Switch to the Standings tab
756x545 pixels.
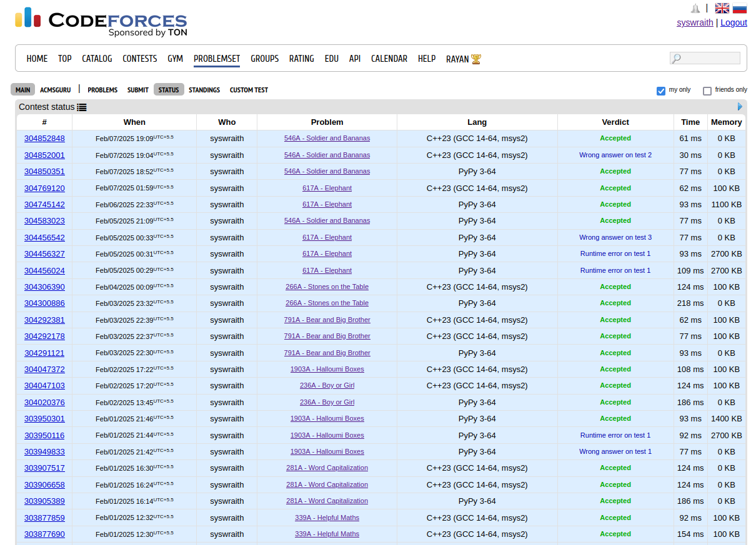pos(204,90)
